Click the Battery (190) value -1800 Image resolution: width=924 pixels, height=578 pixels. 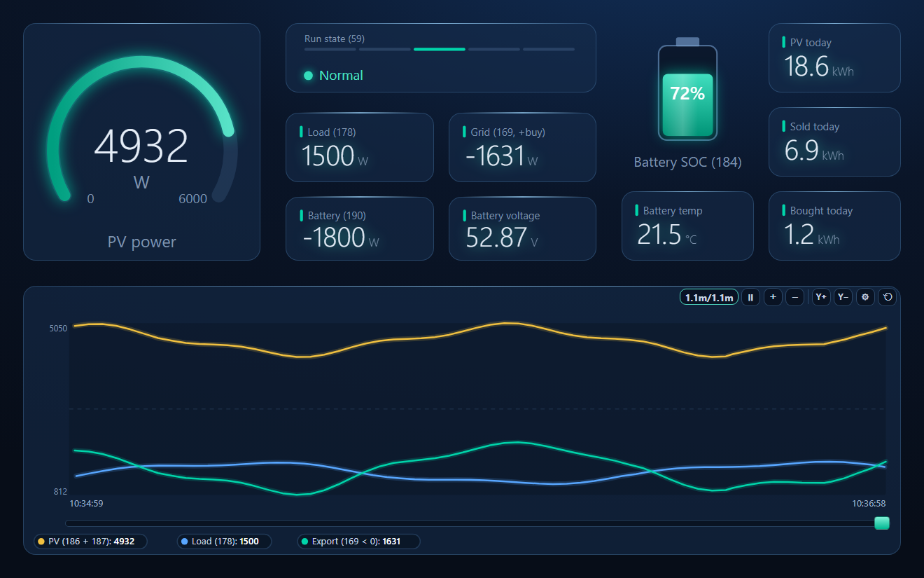(x=334, y=237)
